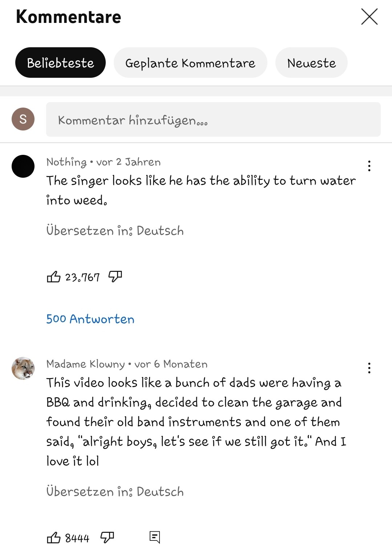
Task: Sort comments by Neueste
Action: click(x=311, y=63)
